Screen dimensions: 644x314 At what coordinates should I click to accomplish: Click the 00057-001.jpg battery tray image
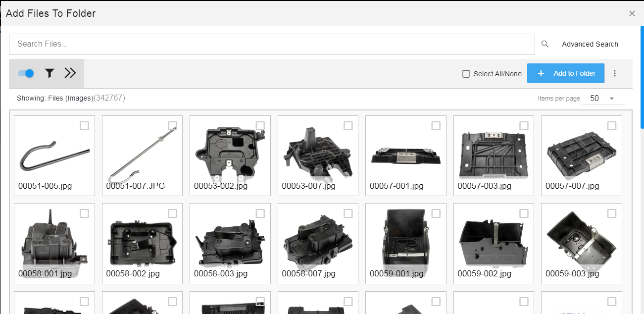pyautogui.click(x=406, y=155)
